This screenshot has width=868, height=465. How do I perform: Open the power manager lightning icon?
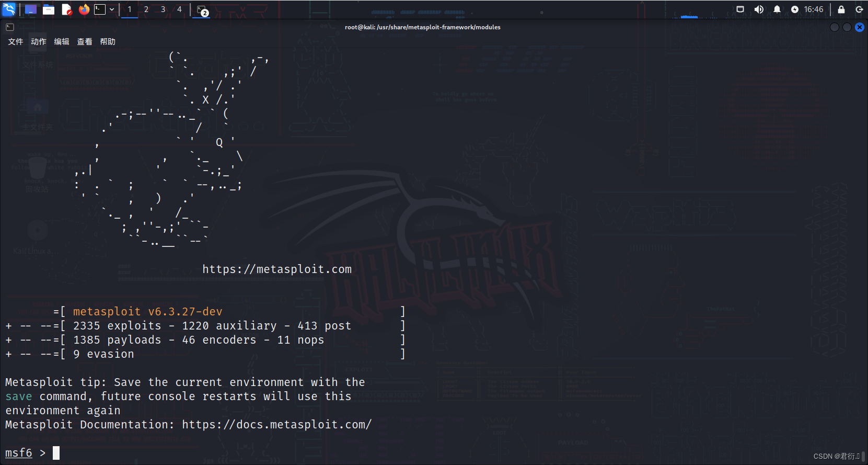pos(795,9)
